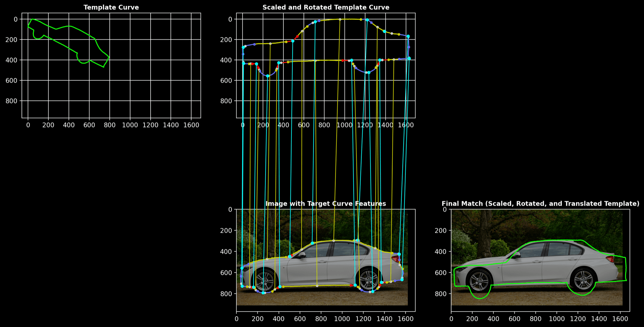Image resolution: width=644 pixels, height=327 pixels.
Task: Click the car photo in the Final Match plot
Action: click(x=537, y=257)
